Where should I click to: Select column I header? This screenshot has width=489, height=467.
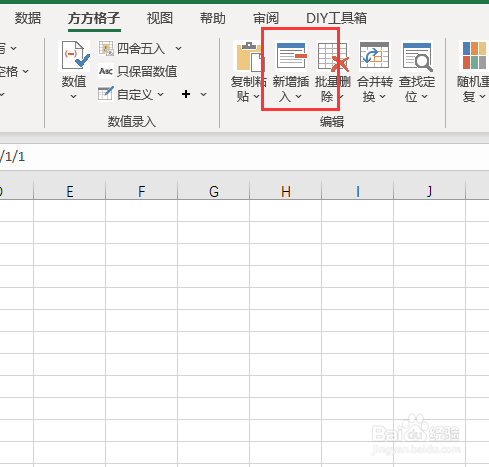[x=358, y=191]
